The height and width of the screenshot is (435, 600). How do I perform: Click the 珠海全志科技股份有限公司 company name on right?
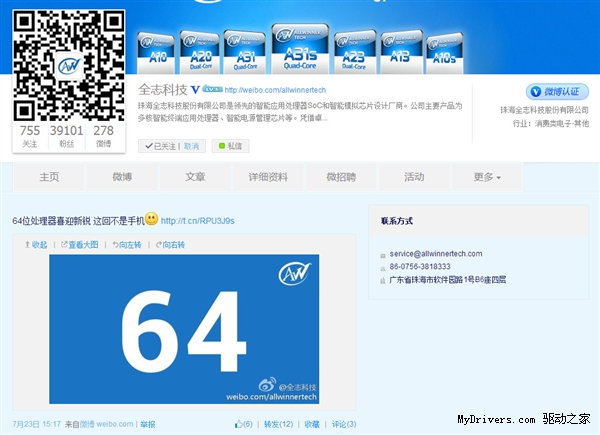point(545,110)
